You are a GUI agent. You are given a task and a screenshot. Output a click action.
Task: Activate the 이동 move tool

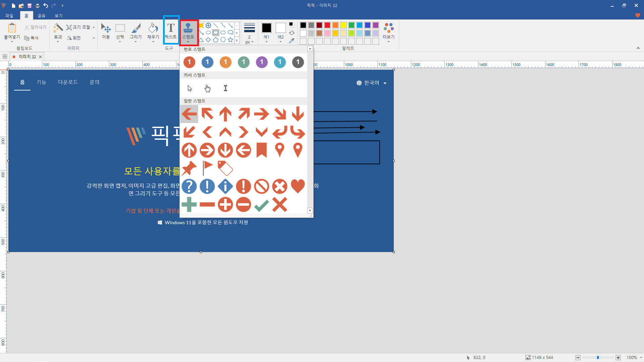click(106, 32)
